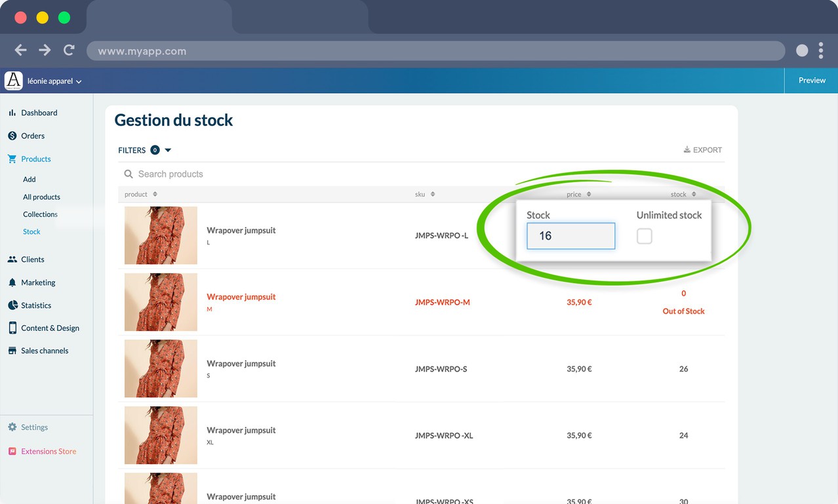
Task: Click the Settings gear icon
Action: 12,427
